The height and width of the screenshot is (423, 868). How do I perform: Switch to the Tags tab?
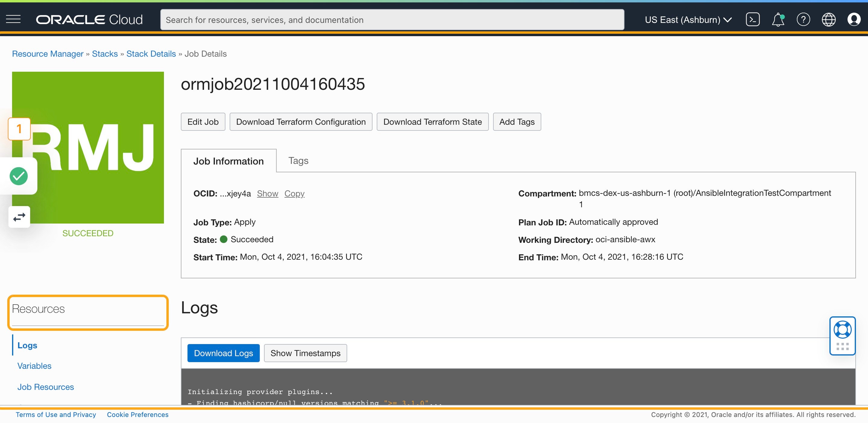[x=298, y=161]
